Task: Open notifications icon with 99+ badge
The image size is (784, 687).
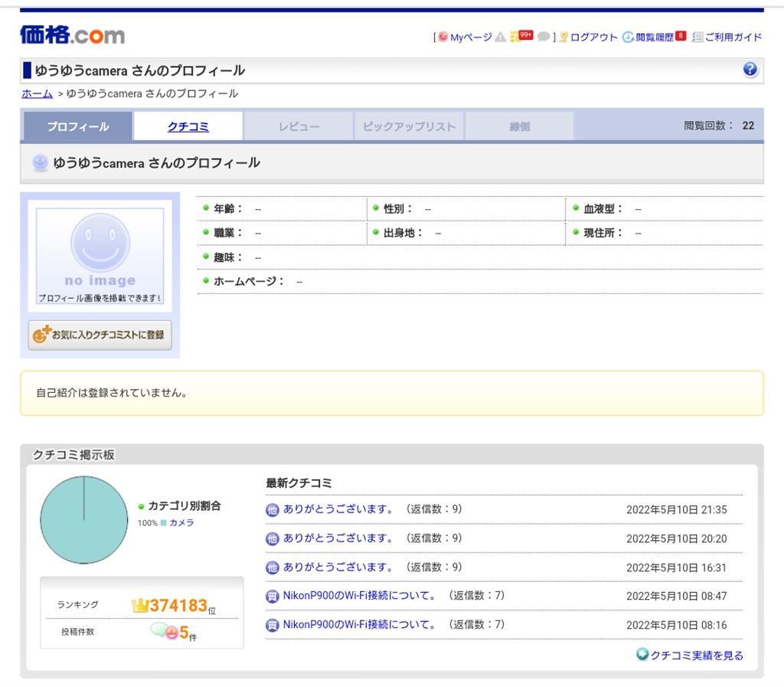Action: coord(521,37)
